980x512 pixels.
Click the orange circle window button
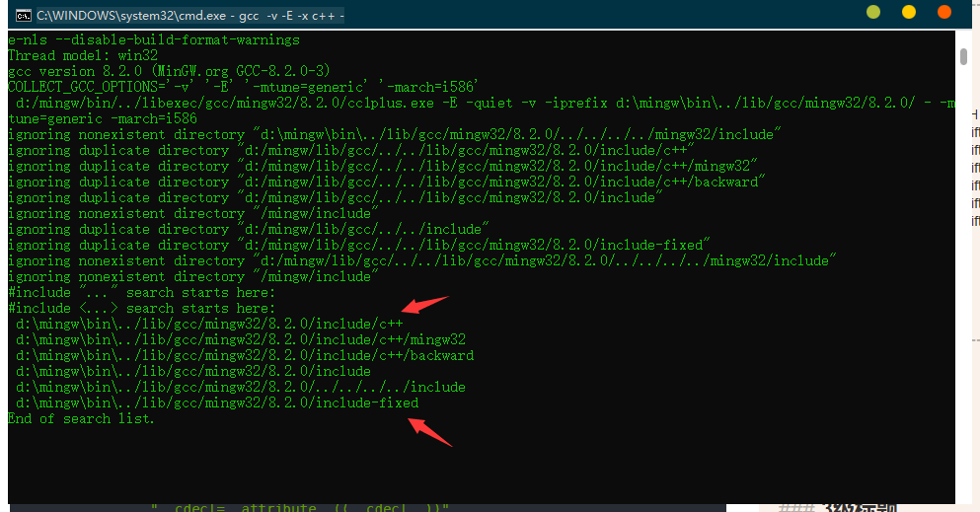pyautogui.click(x=944, y=12)
